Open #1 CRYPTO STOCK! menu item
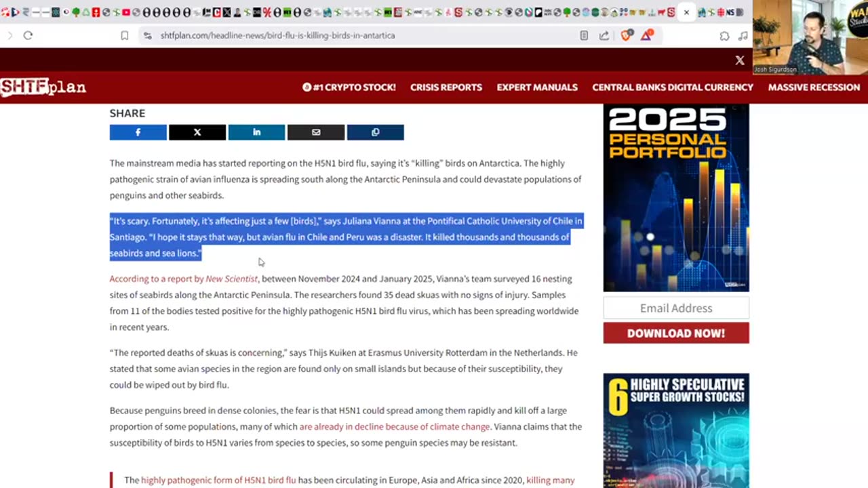 pyautogui.click(x=349, y=87)
